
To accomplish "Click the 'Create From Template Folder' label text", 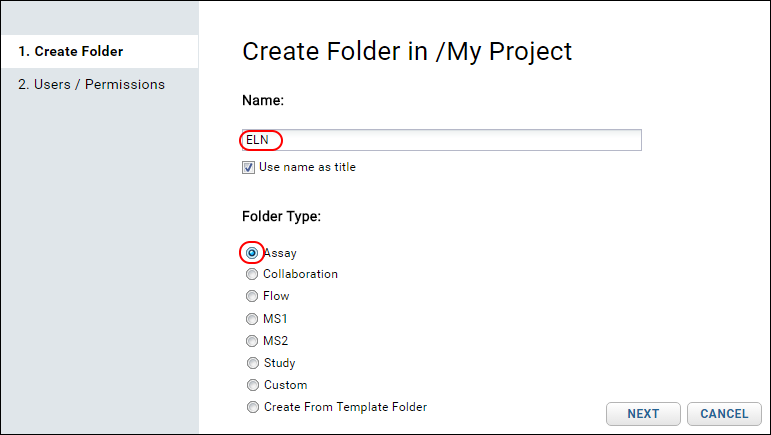I will click(346, 407).
